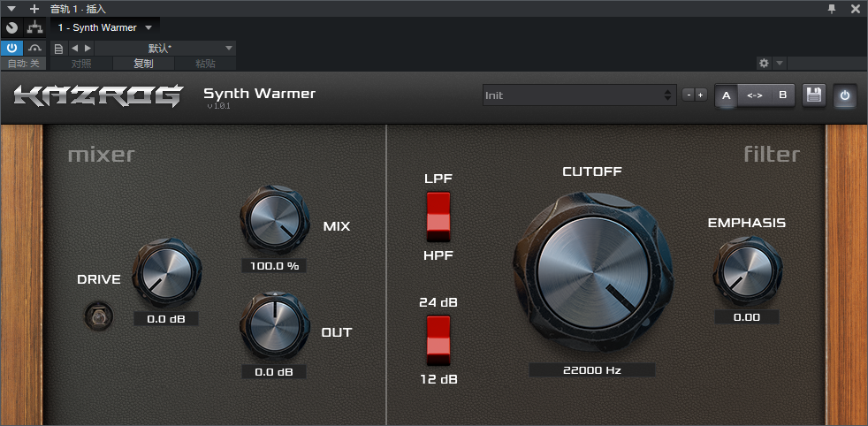Screen dimensions: 868x426
Task: Click the host automation read icon
Action: pos(34,48)
